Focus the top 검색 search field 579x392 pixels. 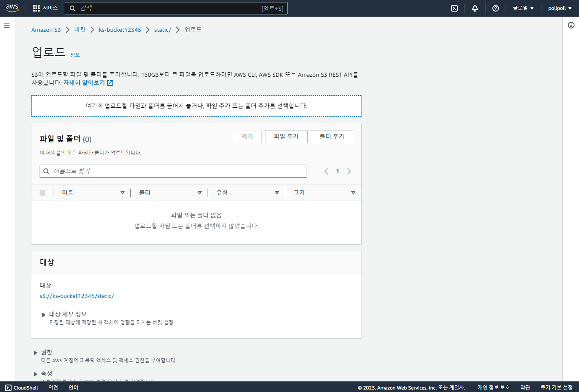(176, 8)
